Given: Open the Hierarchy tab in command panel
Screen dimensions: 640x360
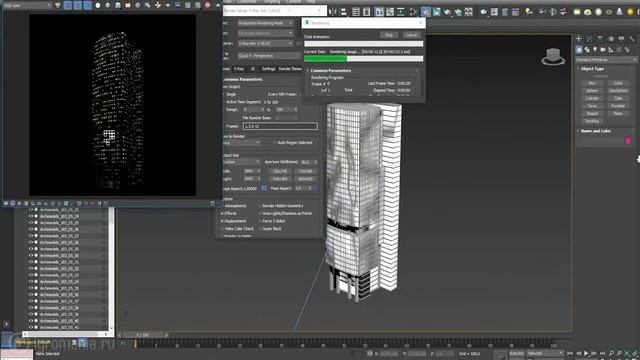Looking at the screenshot, I should pos(600,39).
